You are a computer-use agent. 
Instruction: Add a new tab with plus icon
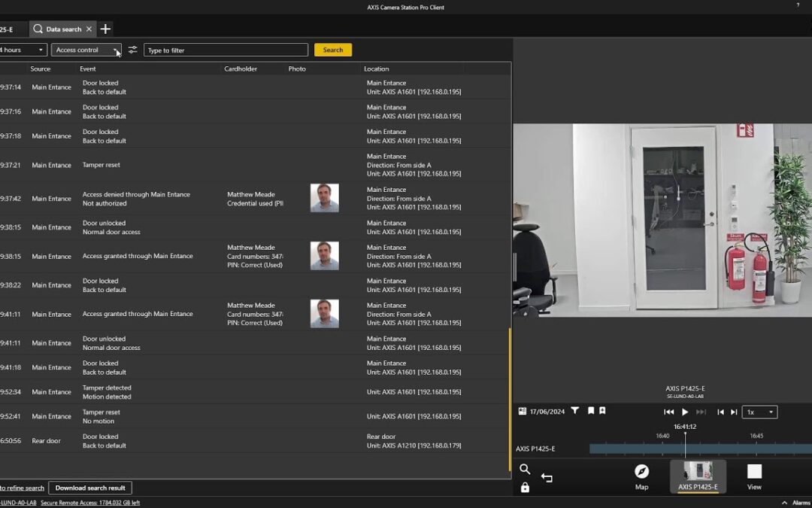click(x=105, y=29)
